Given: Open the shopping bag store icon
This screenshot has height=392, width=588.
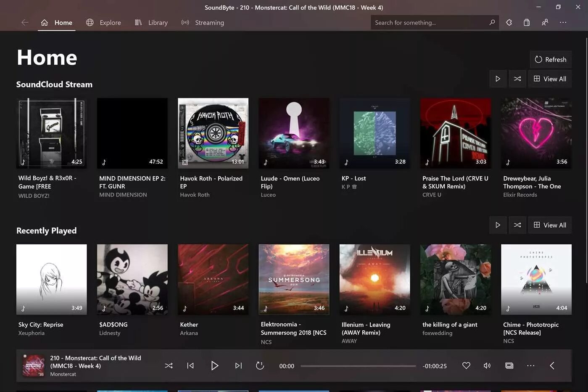Looking at the screenshot, I should click(x=527, y=22).
